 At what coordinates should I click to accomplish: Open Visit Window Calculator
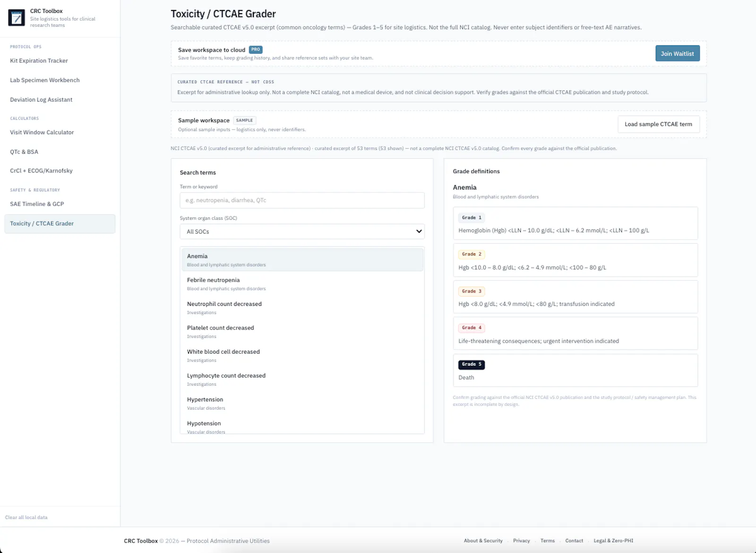click(42, 132)
